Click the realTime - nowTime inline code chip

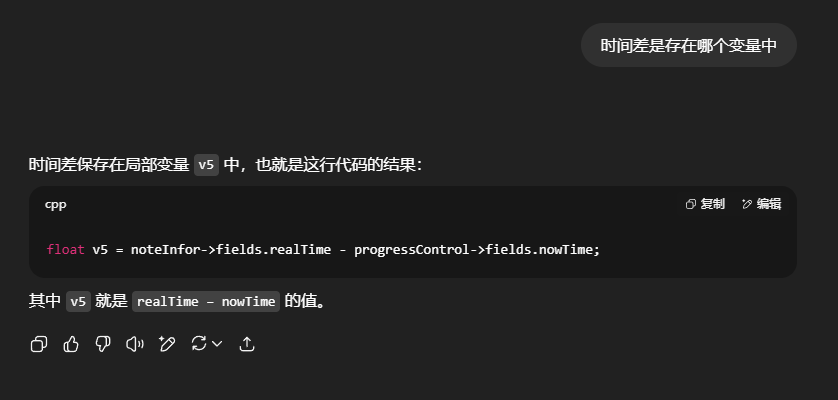click(206, 302)
